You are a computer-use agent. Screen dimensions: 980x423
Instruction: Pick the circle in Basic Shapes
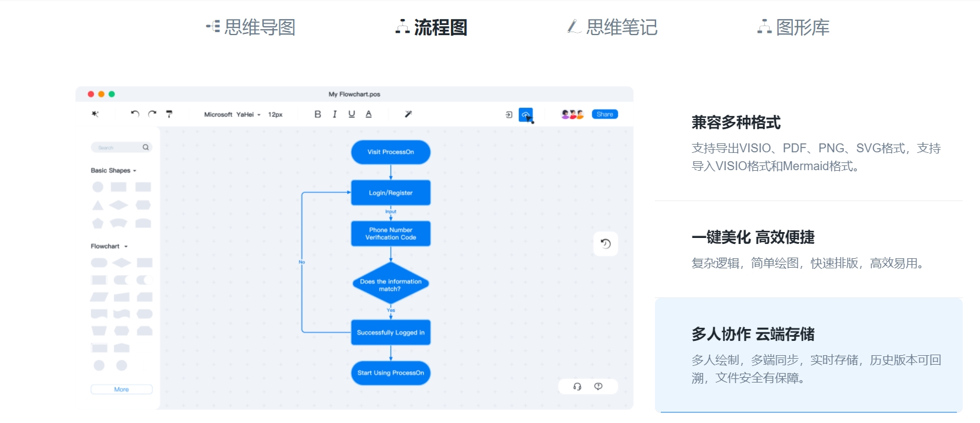point(97,187)
